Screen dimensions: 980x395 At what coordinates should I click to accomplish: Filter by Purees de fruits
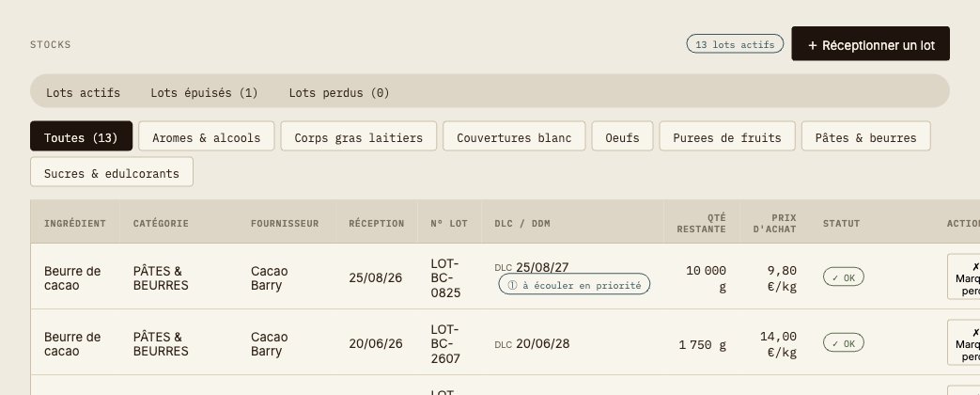[x=727, y=136]
